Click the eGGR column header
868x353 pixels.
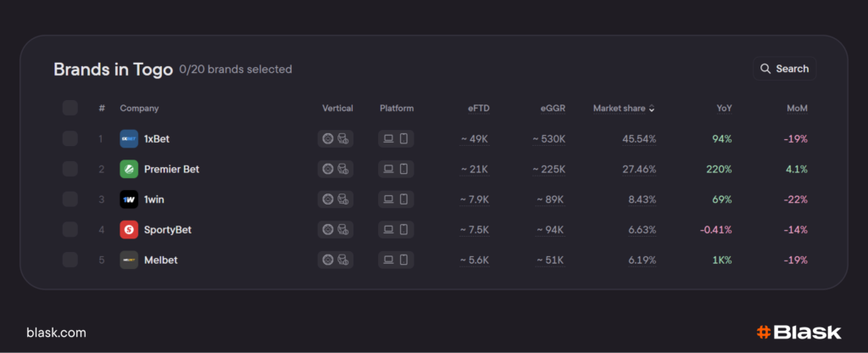coord(553,109)
